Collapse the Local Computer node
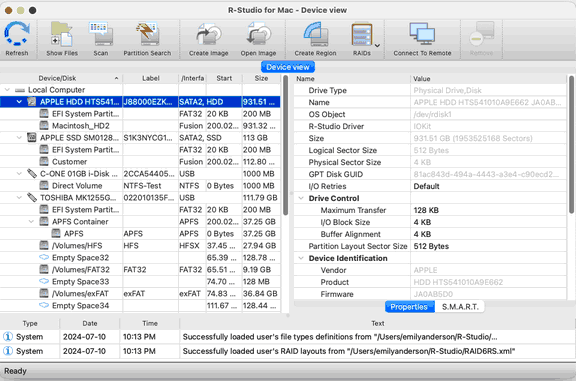This screenshot has width=576, height=381. pyautogui.click(x=7, y=90)
